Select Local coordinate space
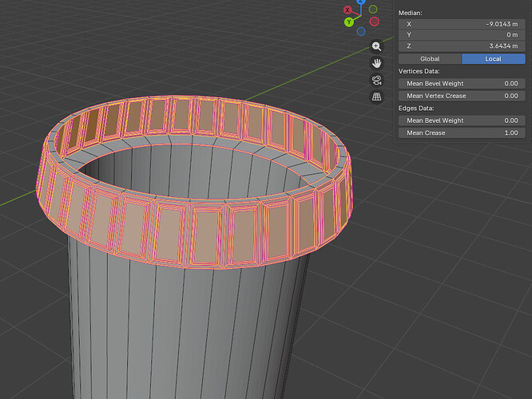532x399 pixels. click(494, 59)
